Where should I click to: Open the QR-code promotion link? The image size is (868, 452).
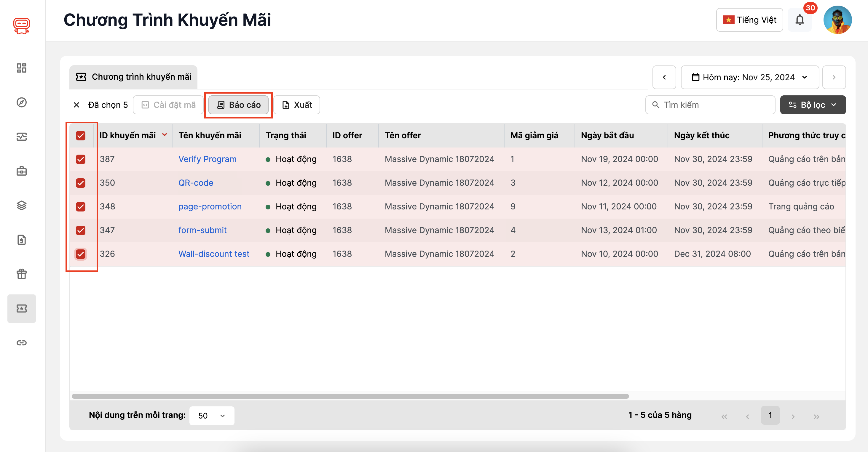click(196, 183)
